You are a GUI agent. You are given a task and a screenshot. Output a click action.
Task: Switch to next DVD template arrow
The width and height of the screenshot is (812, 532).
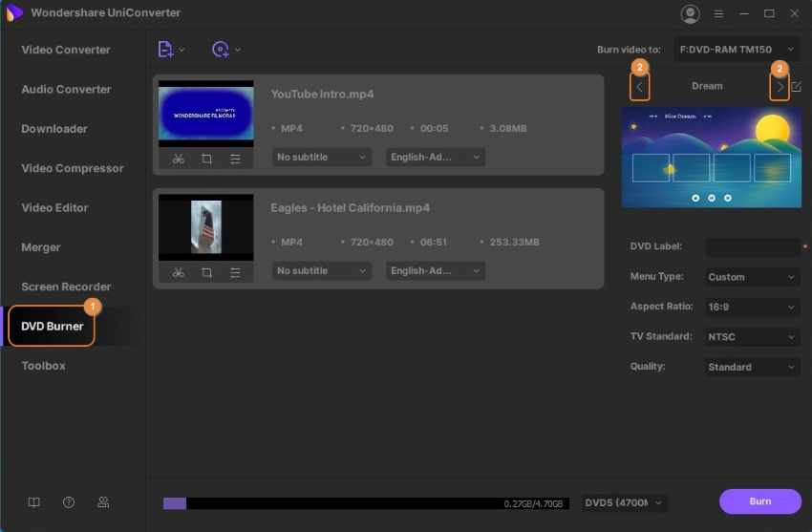pyautogui.click(x=780, y=87)
